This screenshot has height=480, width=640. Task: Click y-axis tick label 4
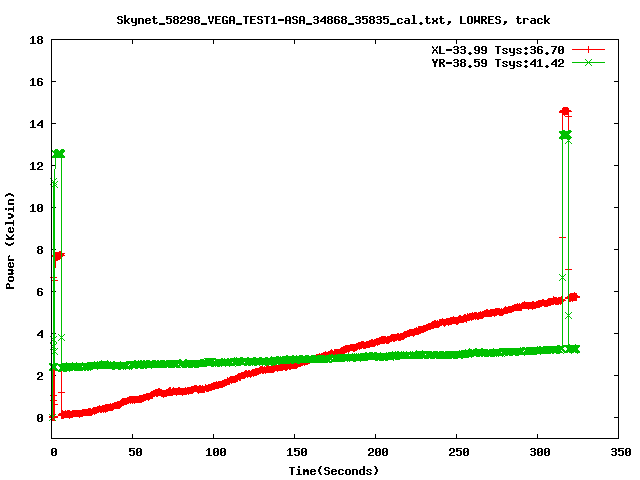click(x=40, y=334)
